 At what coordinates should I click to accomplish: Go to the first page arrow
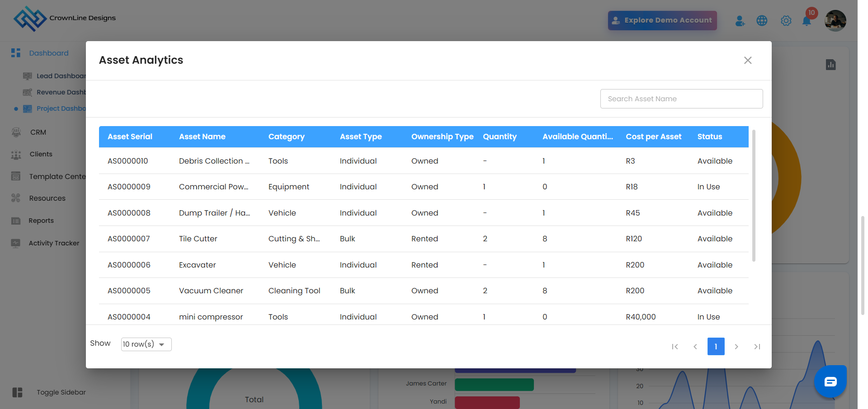pos(675,347)
